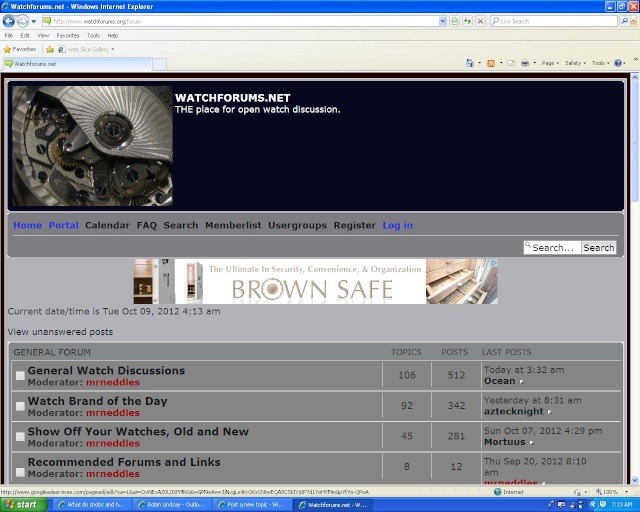Click the Log in link
The image size is (640, 512).
click(x=397, y=225)
